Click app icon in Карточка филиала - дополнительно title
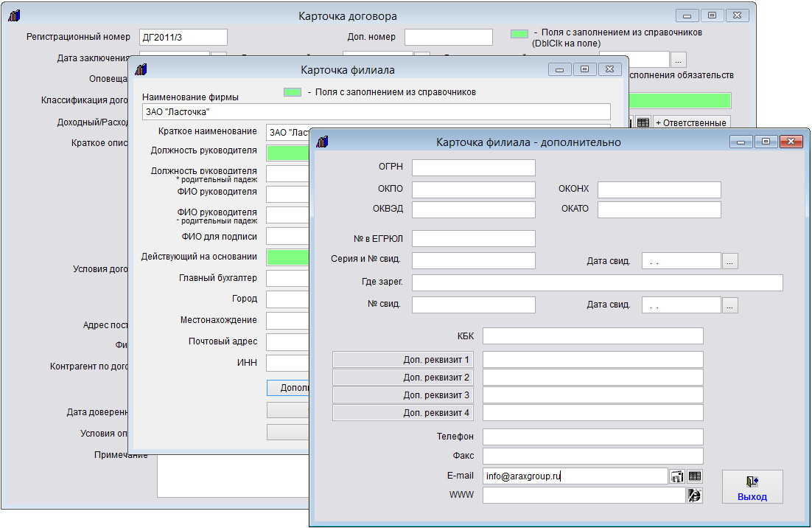This screenshot has width=812, height=528. (x=321, y=142)
